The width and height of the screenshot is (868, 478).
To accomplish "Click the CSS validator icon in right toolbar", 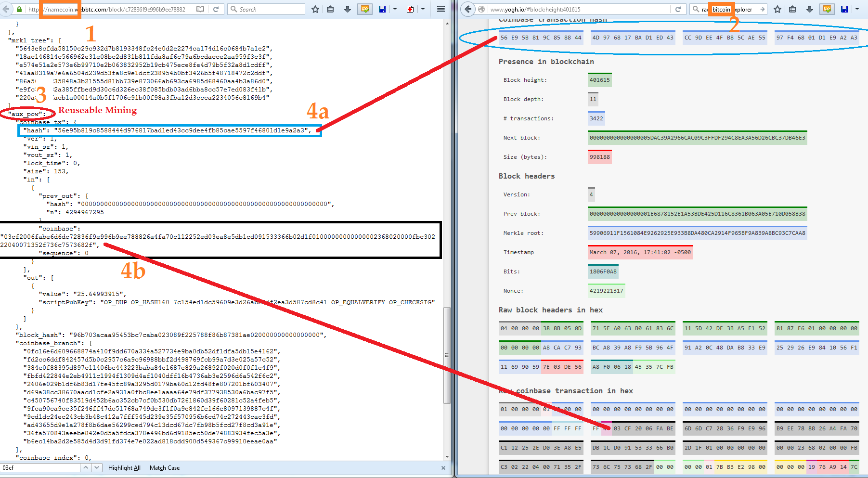I will pyautogui.click(x=827, y=9).
